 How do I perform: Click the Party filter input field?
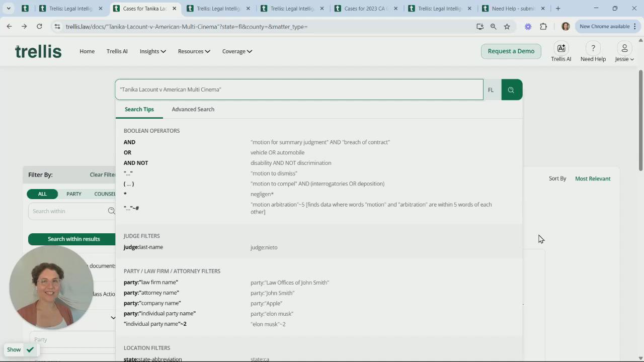[72, 339]
